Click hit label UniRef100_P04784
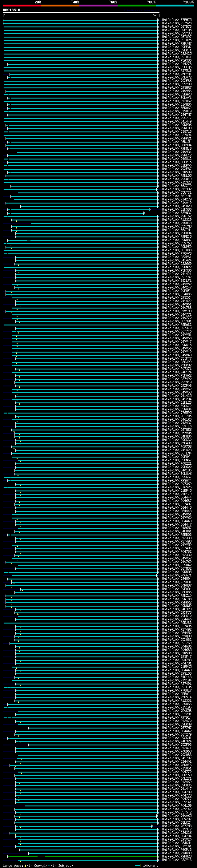 tap(176, 836)
